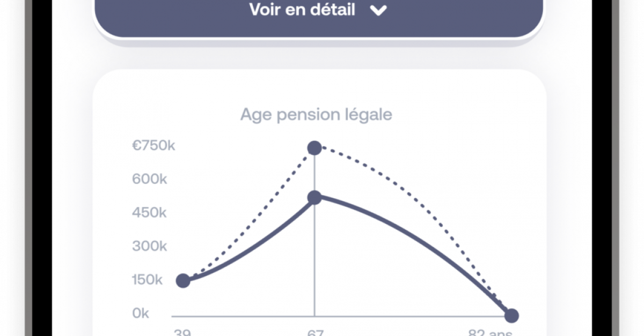Viewport: 644px width, 336px height.
Task: Click the 300k y-axis label
Action: tap(150, 247)
